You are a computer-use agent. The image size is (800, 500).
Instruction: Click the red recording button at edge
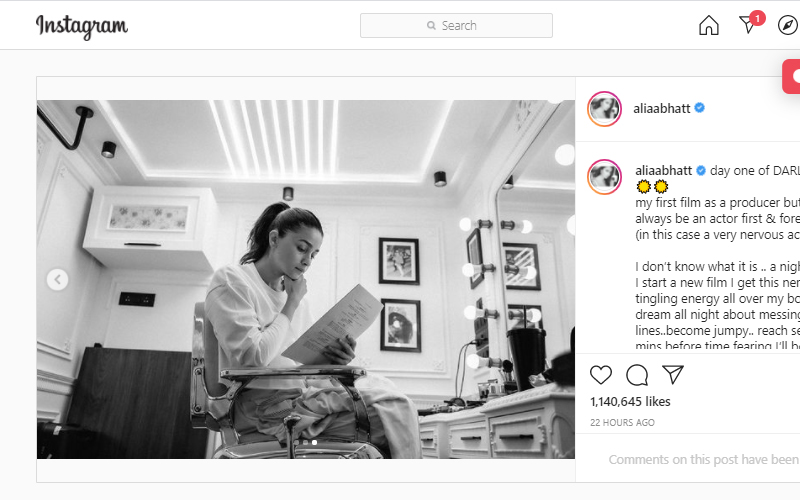click(792, 77)
